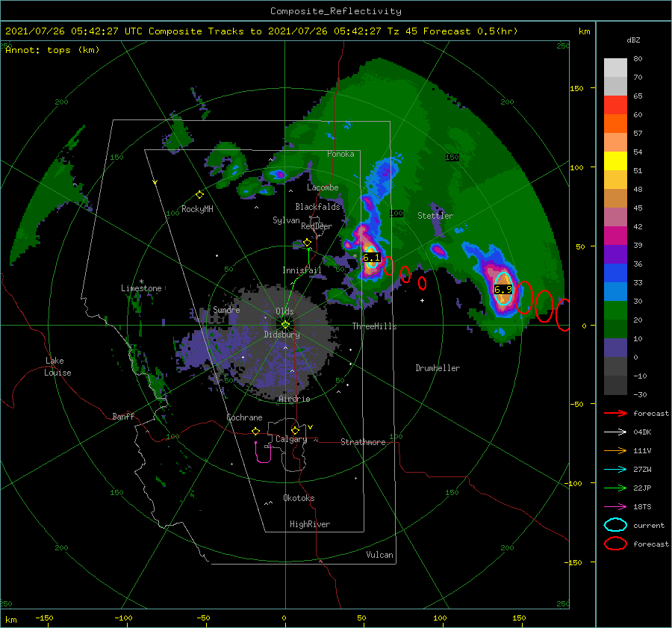Click the Sundre town label

pyautogui.click(x=226, y=309)
